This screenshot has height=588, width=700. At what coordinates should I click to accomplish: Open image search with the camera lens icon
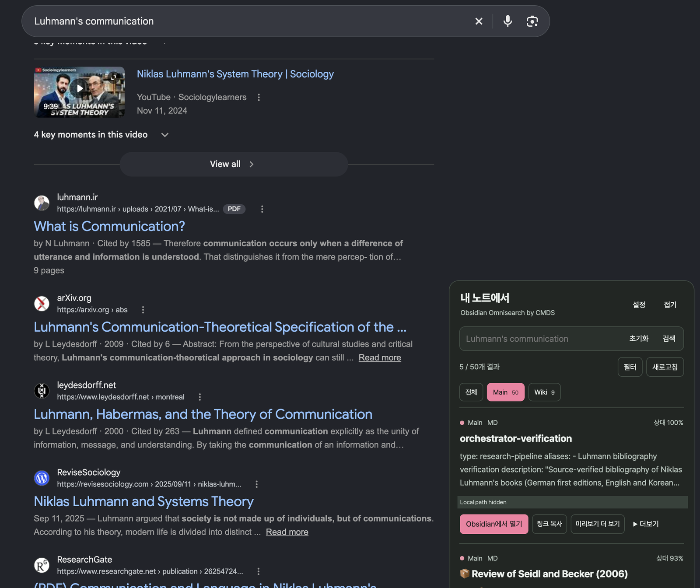click(x=532, y=21)
